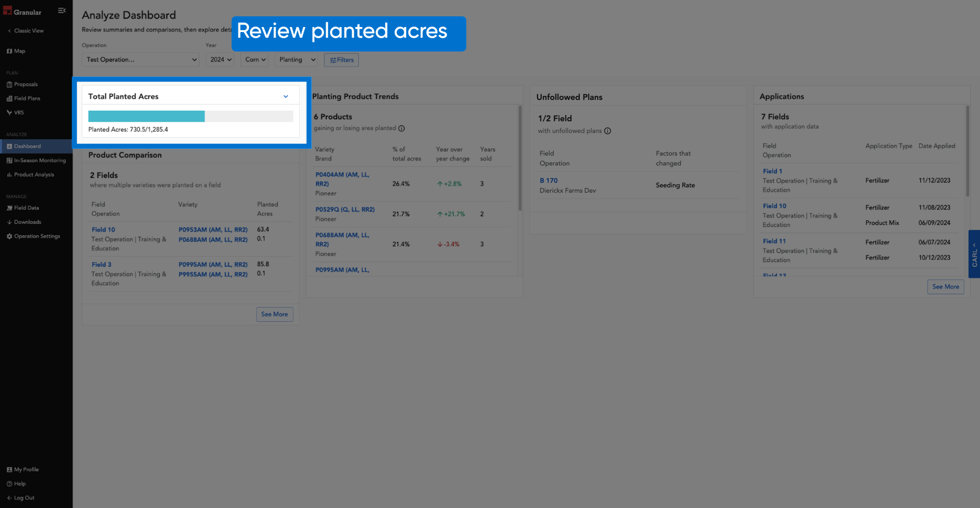Click the Help question mark icon
Image resolution: width=980 pixels, height=508 pixels.
point(9,484)
